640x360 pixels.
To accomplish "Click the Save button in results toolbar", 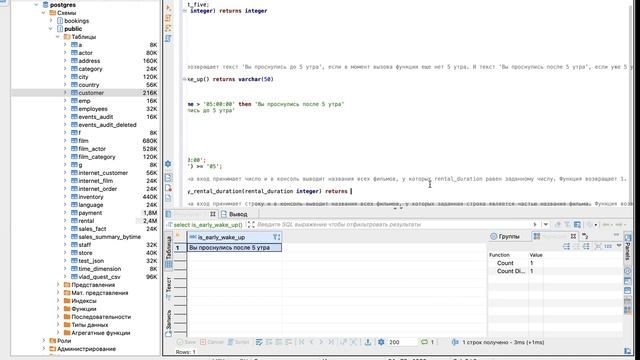I will coord(186,342).
